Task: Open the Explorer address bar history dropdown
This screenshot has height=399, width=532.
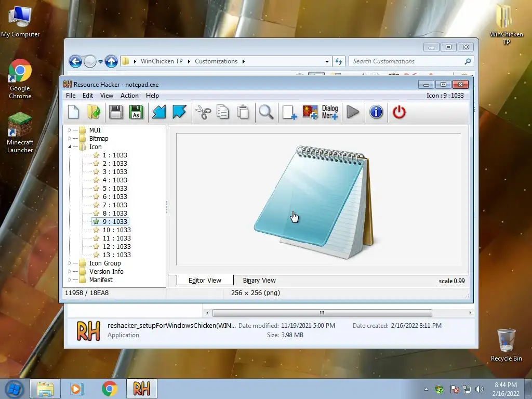Action: pyautogui.click(x=327, y=61)
